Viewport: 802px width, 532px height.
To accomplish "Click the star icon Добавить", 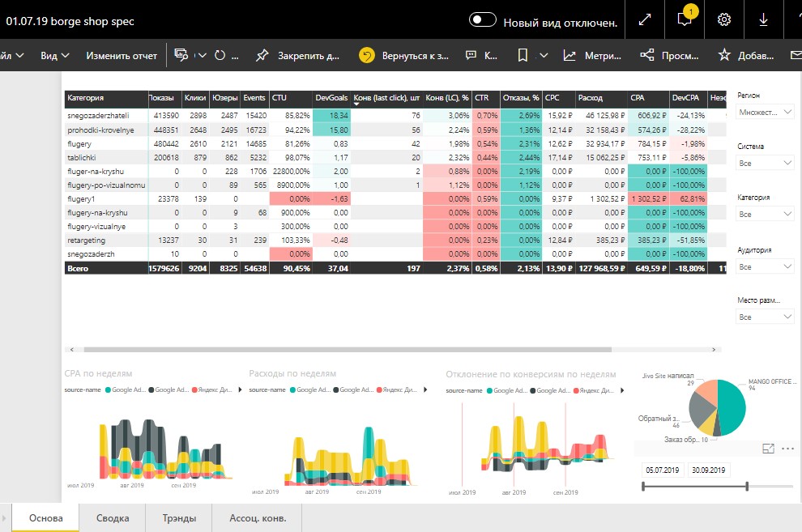I will coord(724,55).
